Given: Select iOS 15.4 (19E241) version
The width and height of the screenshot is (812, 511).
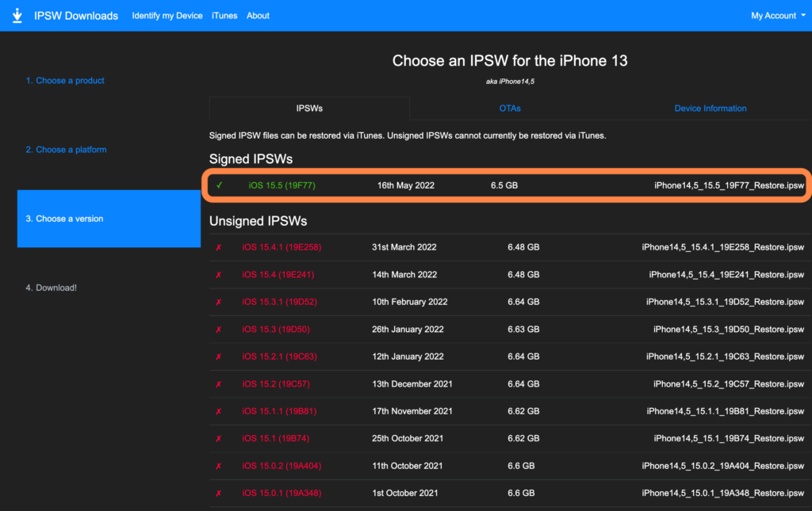Looking at the screenshot, I should 278,275.
